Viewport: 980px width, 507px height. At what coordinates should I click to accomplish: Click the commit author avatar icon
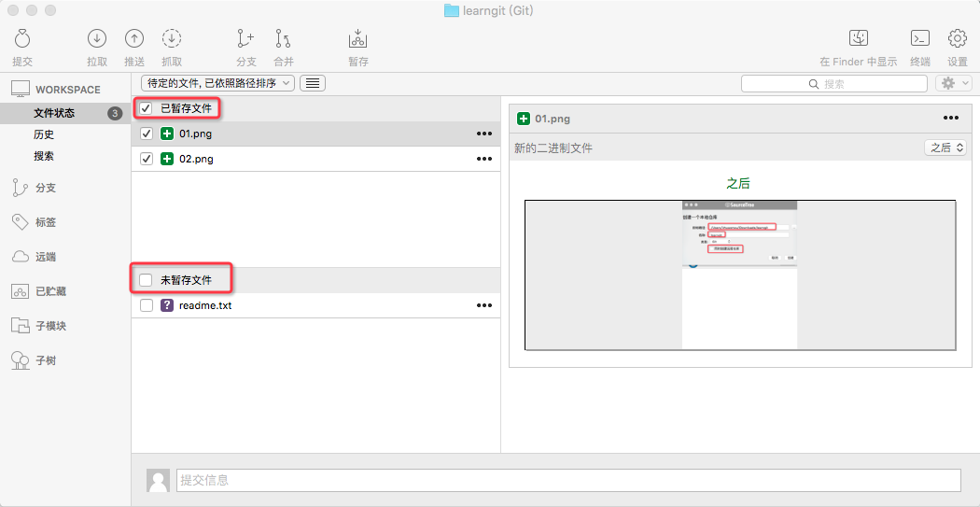click(x=158, y=480)
